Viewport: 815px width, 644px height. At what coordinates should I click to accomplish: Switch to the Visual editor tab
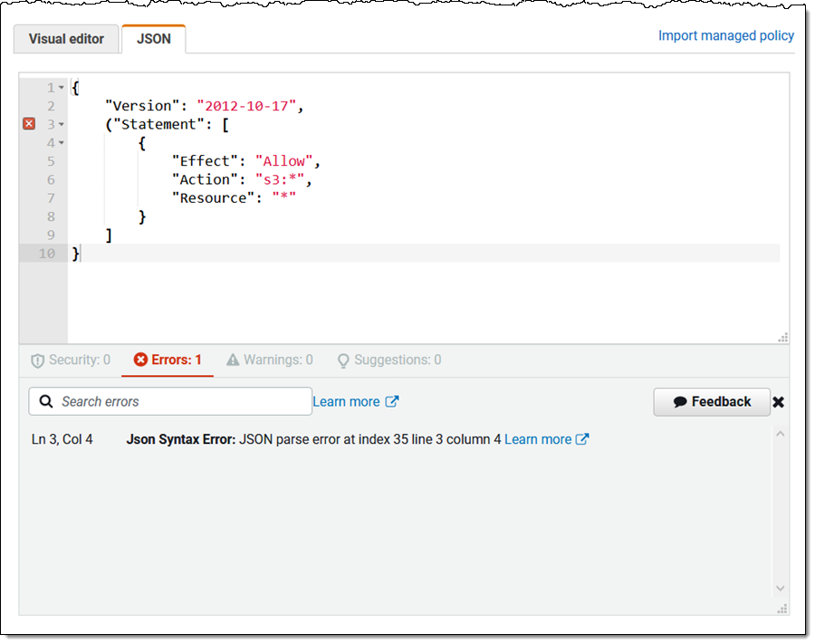tap(66, 39)
